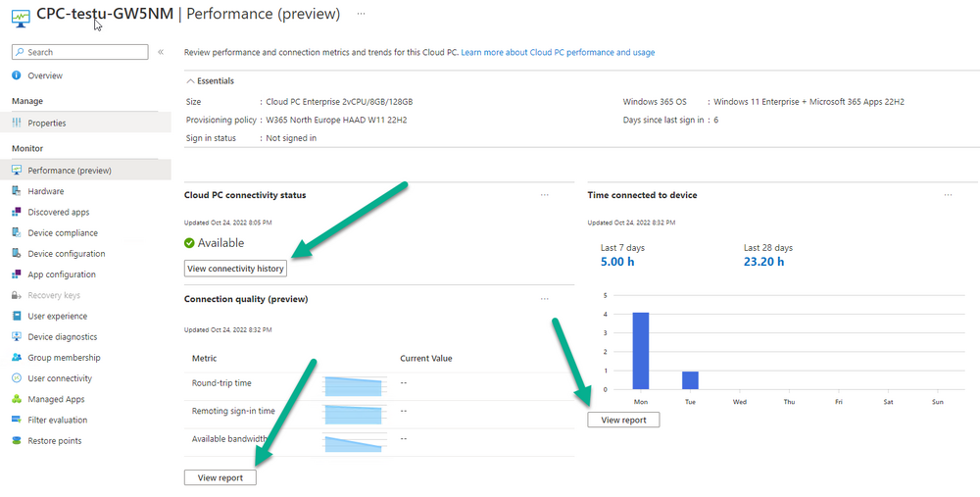Click 'Cloud PC Enterprise 2vCPU/8GB/128GB' size value
Image resolution: width=980 pixels, height=497 pixels.
[339, 102]
